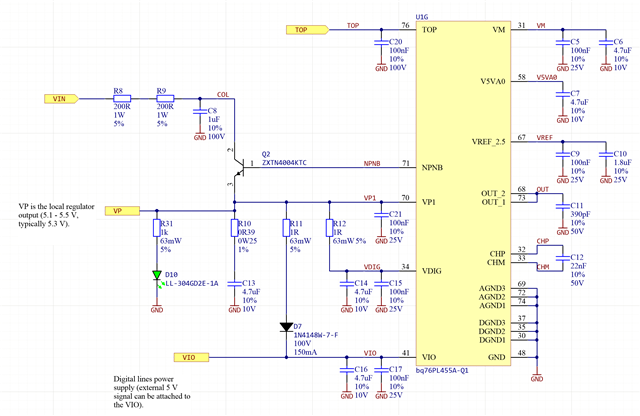This screenshot has height=416, width=640.
Task: Click the COL net label
Action: click(223, 95)
